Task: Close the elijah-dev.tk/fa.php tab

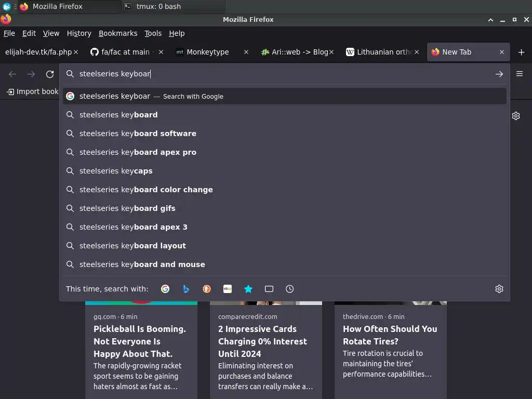Action: [x=76, y=52]
